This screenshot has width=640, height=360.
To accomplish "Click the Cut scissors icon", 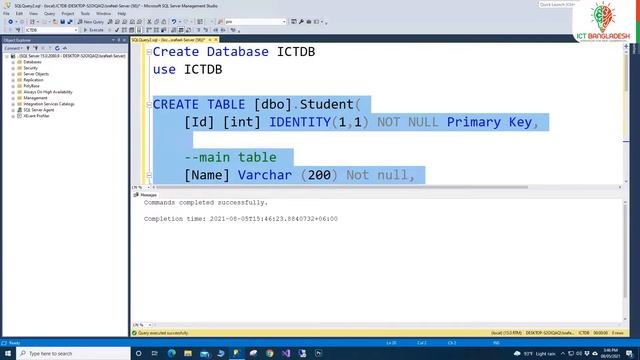I will pos(149,22).
